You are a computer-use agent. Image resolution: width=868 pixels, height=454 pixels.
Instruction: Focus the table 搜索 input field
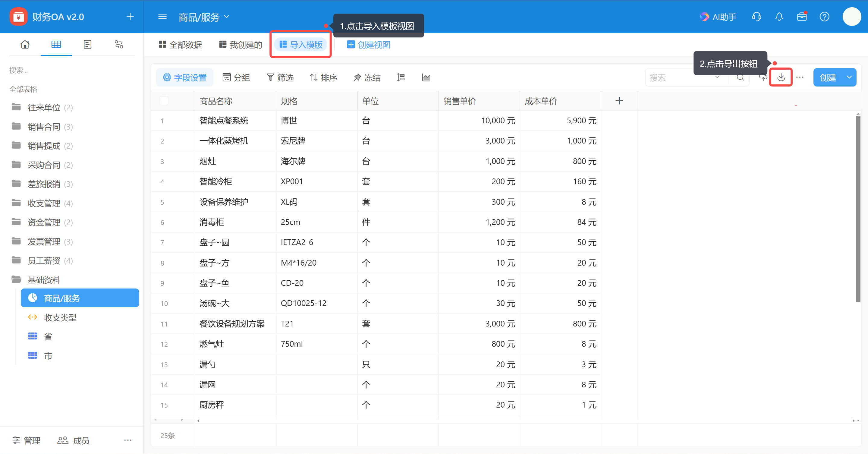(679, 77)
